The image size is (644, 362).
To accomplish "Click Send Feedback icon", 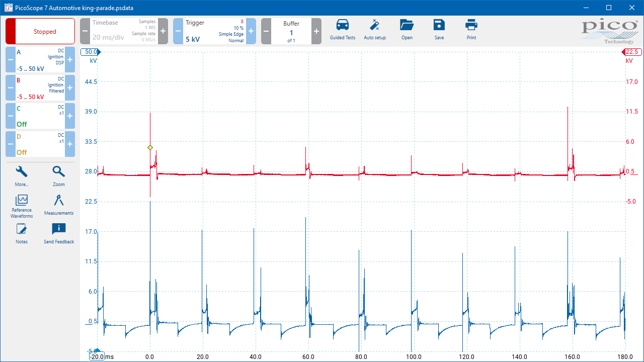I will pos(59,233).
